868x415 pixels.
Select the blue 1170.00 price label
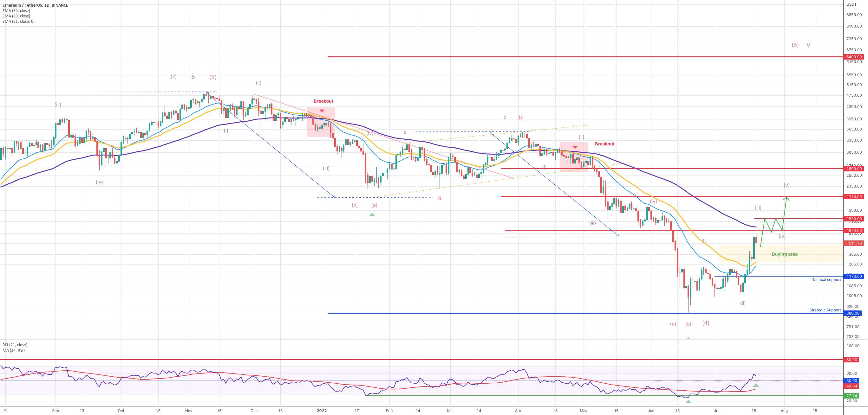[x=854, y=276]
